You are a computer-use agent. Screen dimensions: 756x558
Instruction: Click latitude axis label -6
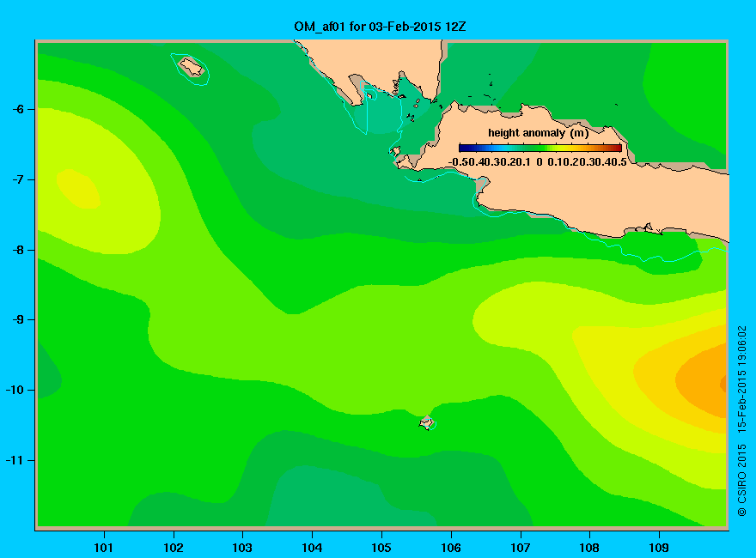tap(18, 109)
